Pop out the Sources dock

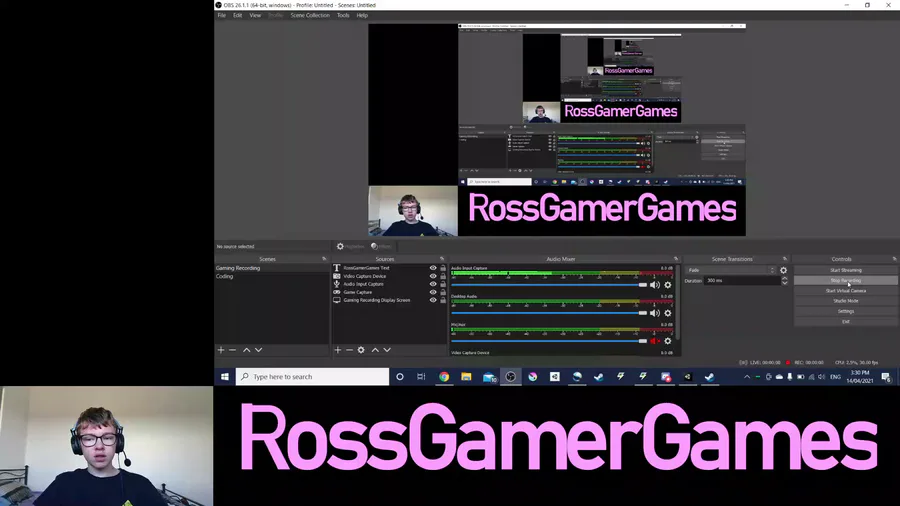442,259
